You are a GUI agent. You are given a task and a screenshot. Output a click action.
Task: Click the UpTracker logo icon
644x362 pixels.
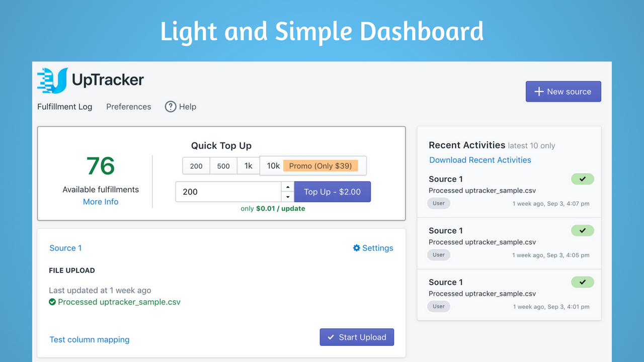coord(52,80)
